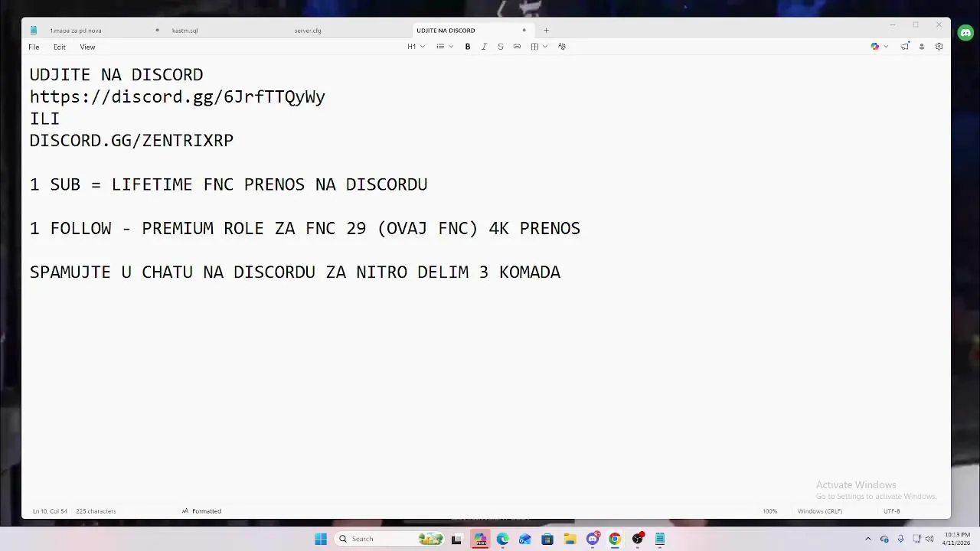Click the DISCORD.GG/ZENTRIXRP line
This screenshot has width=980, height=551.
click(132, 141)
